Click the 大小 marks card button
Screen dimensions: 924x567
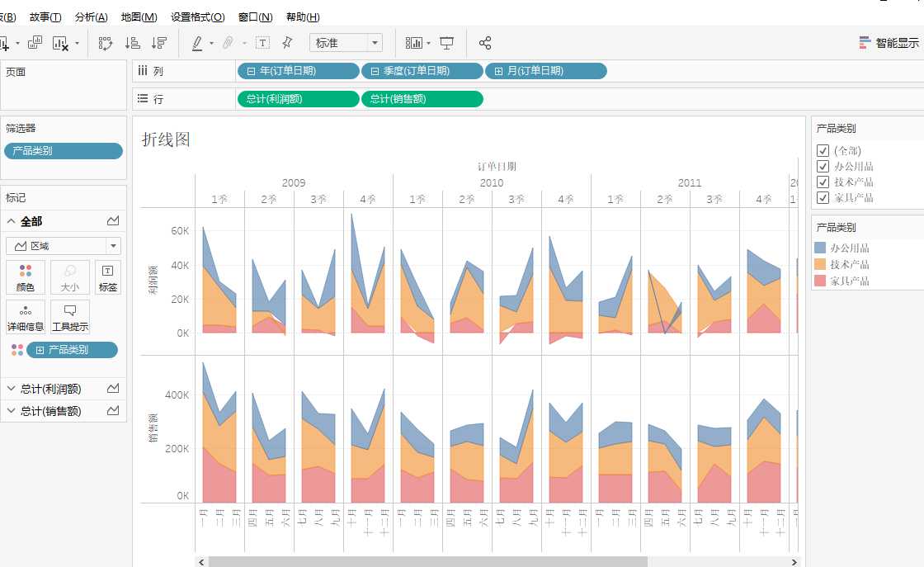(69, 277)
